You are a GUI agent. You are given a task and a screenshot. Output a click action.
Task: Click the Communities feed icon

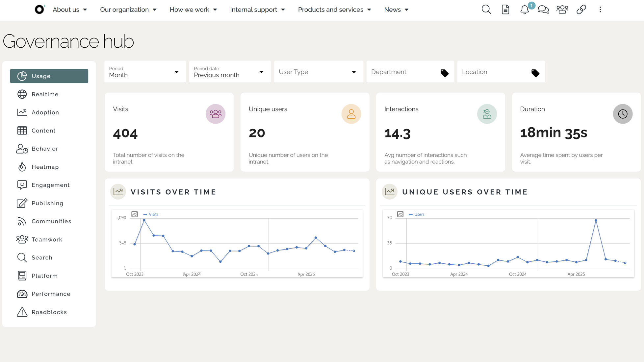(x=22, y=221)
